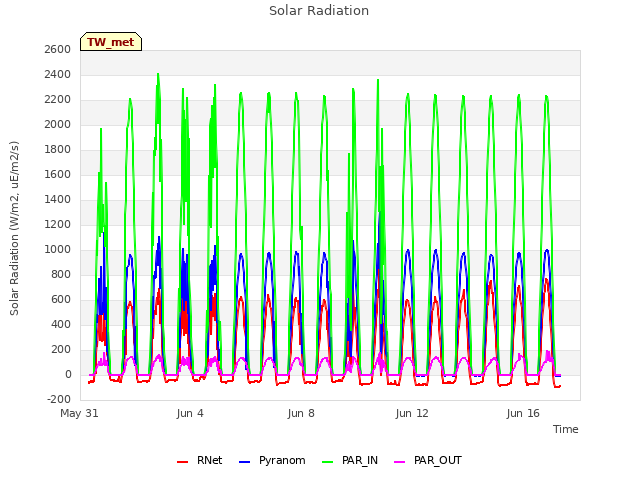Click the 2400 y-axis value
This screenshot has width=640, height=480.
58,75
